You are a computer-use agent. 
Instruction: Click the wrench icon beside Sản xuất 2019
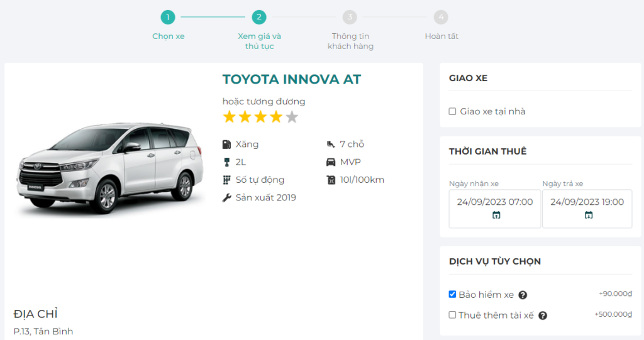point(227,198)
